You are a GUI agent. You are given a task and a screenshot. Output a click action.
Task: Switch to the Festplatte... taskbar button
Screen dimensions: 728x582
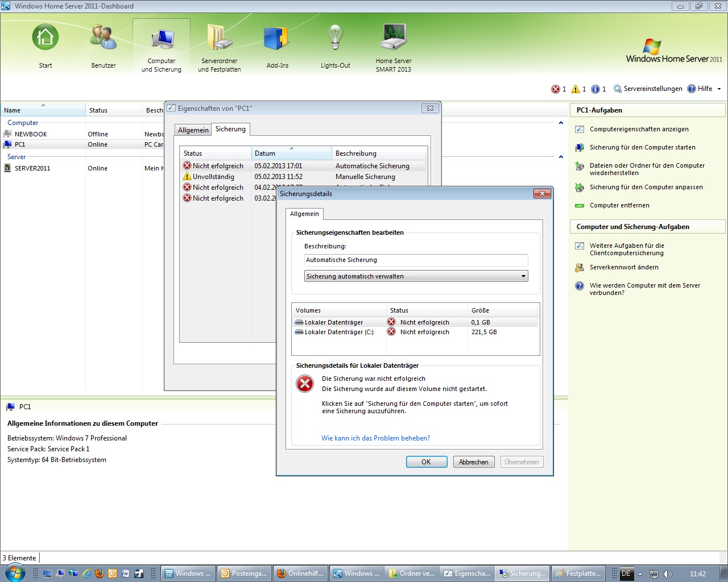pyautogui.click(x=578, y=573)
